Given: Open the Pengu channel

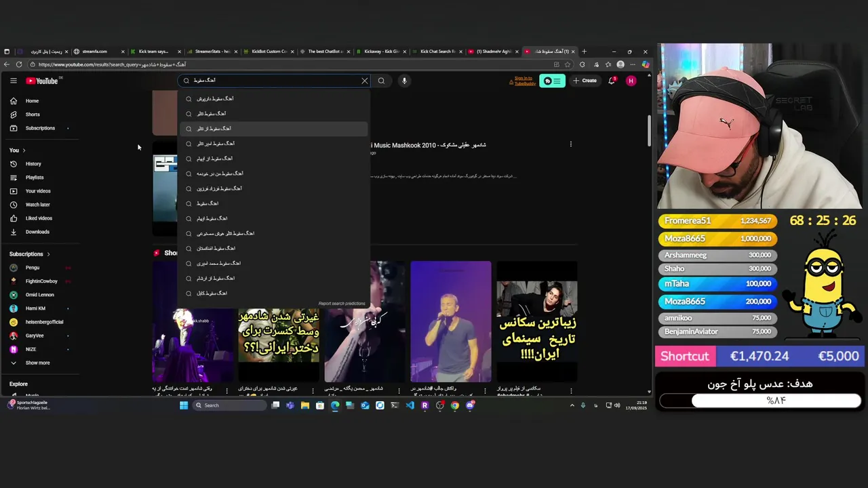Looking at the screenshot, I should (41, 268).
